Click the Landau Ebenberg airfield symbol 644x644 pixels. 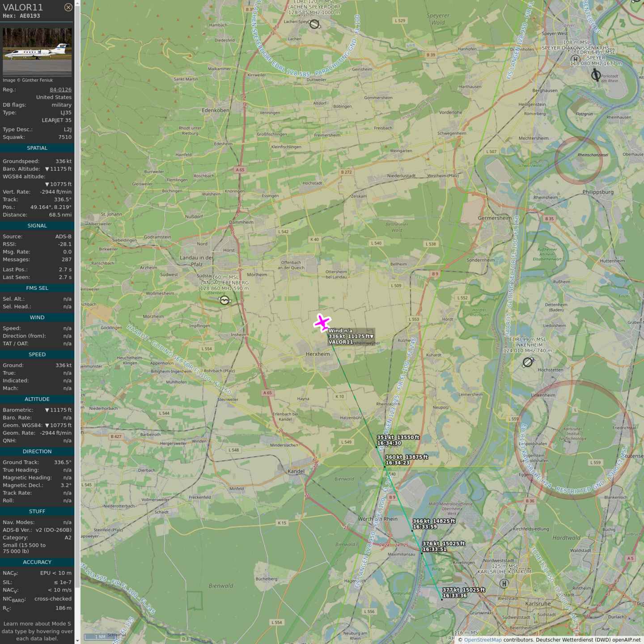pos(225,301)
